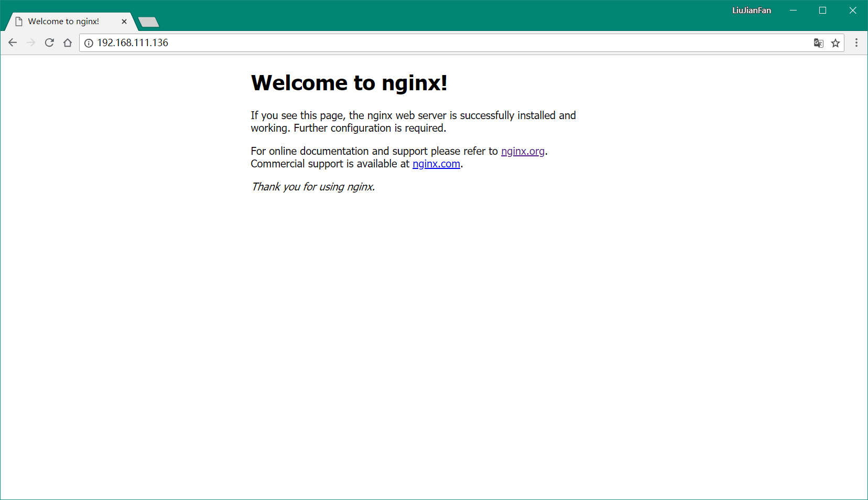Go back to the previous page

(13, 42)
